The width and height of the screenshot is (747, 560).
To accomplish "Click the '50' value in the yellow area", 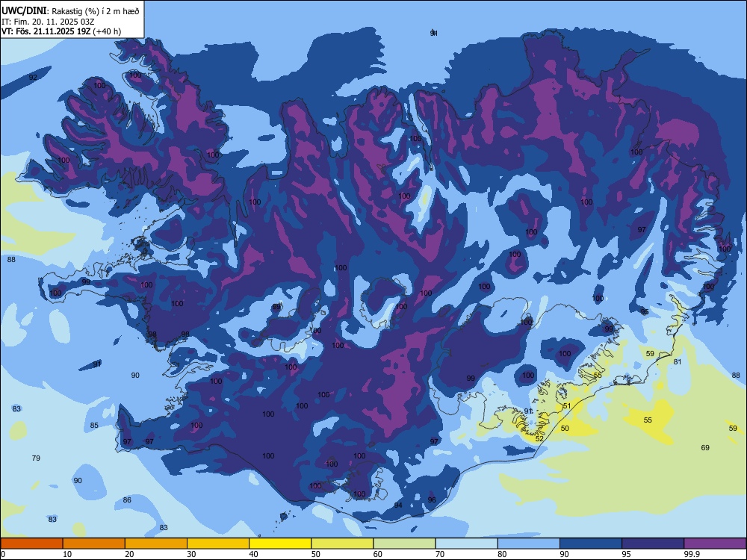I will (x=565, y=429).
